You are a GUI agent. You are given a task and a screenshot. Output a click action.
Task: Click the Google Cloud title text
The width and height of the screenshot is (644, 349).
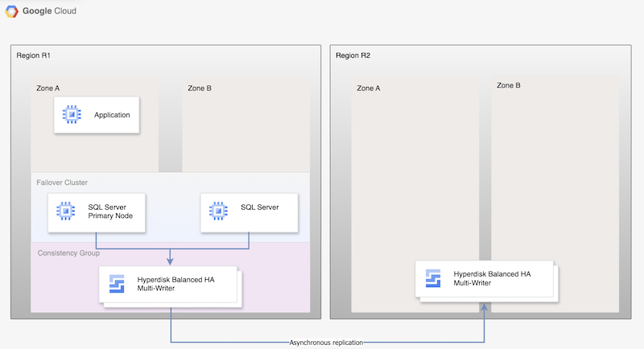point(50,12)
